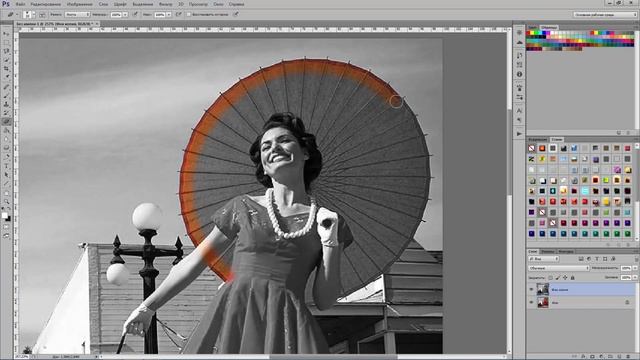Image resolution: width=640 pixels, height=360 pixels.
Task: Open the Окно menu
Action: (x=218, y=4)
